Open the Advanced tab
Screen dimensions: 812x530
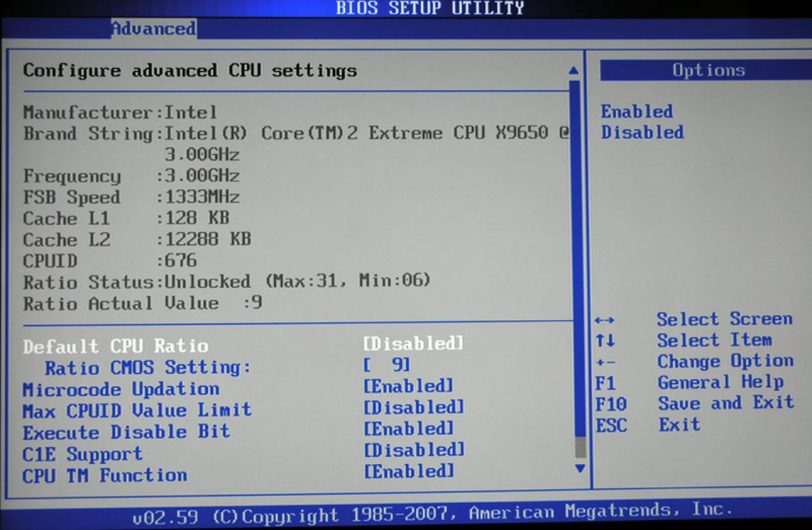tap(154, 29)
